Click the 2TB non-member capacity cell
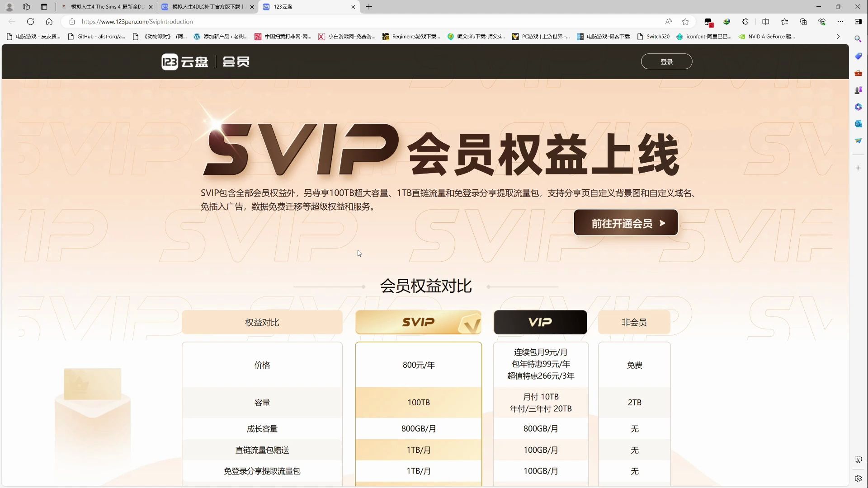The image size is (868, 488). 634,402
